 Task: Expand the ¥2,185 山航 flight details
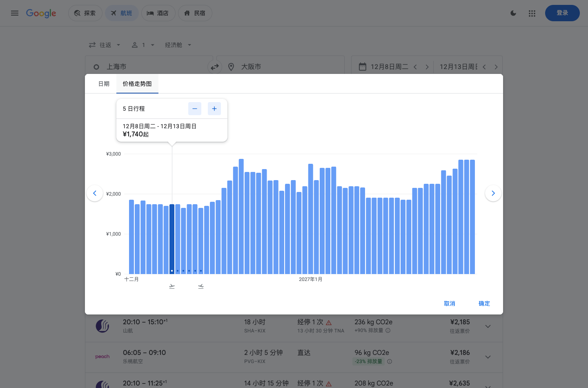(488, 326)
